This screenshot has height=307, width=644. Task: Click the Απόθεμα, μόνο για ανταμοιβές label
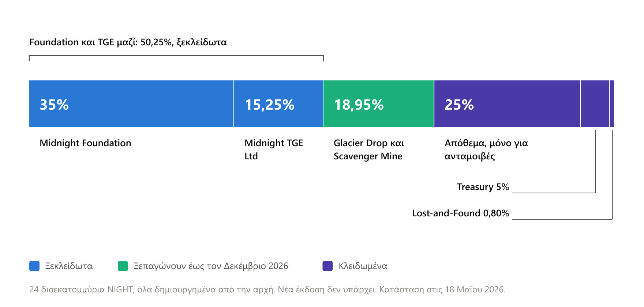point(486,149)
